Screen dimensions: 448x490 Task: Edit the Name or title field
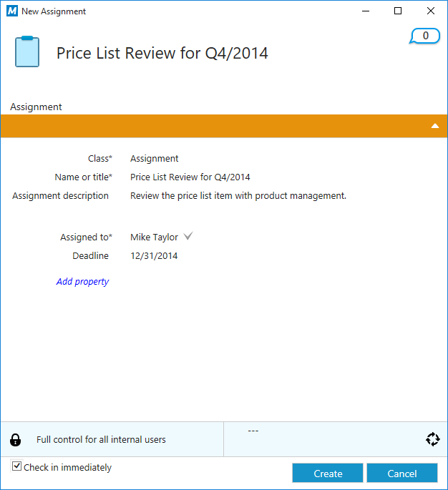pos(190,177)
